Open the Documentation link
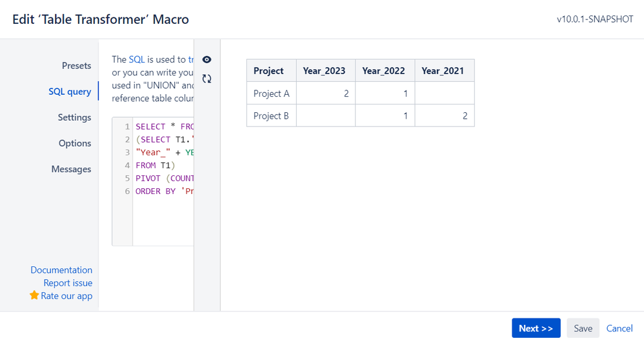This screenshot has width=644, height=343. 61,270
